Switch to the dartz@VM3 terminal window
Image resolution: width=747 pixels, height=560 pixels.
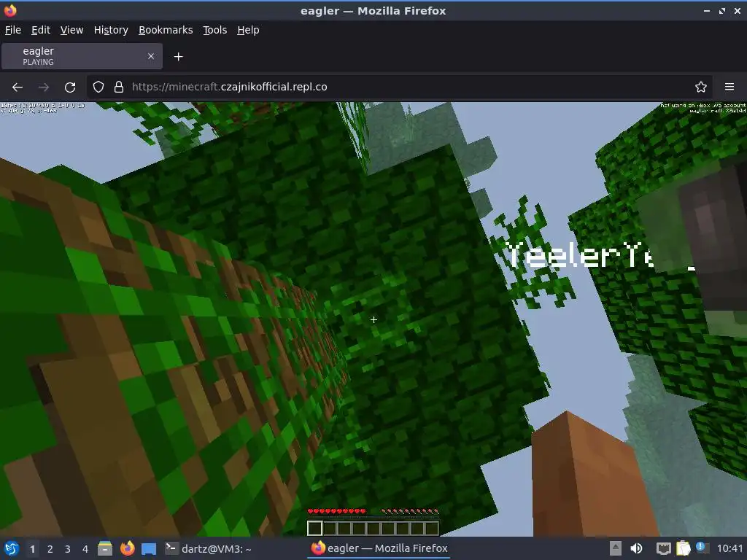[x=208, y=548]
